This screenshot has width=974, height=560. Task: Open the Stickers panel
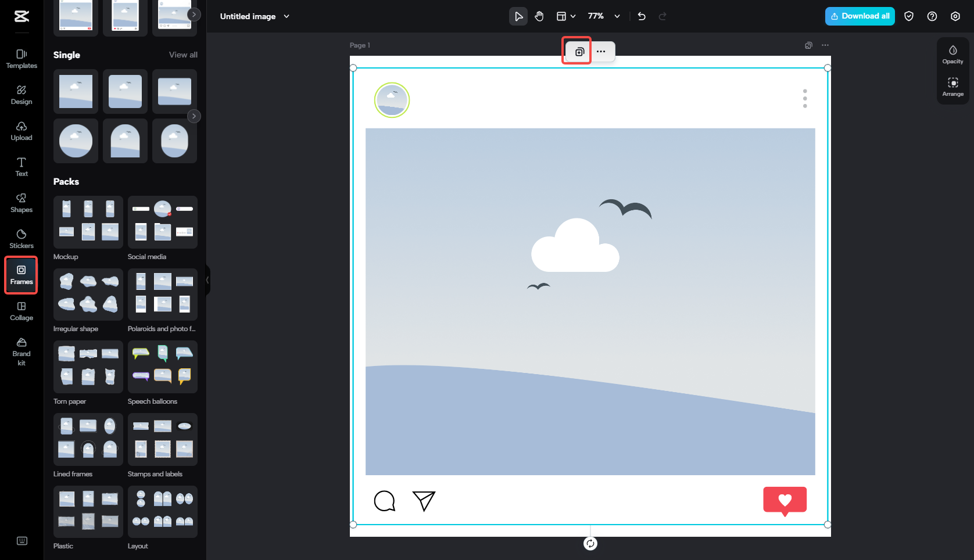click(x=22, y=239)
